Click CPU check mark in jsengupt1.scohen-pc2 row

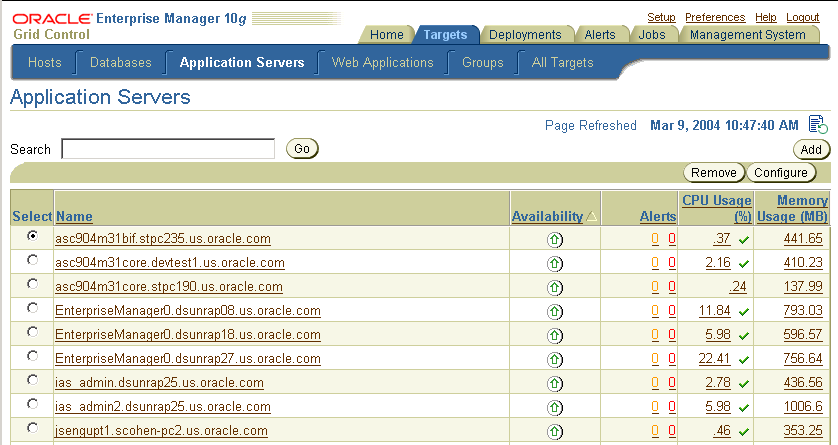(x=743, y=432)
